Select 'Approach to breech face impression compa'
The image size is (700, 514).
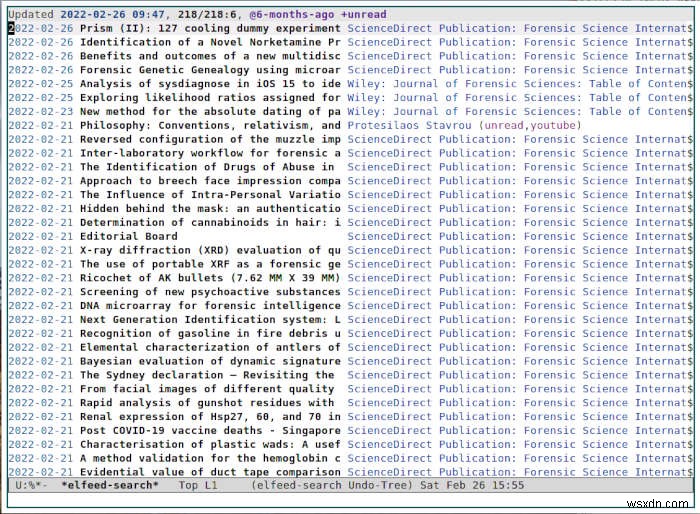[x=210, y=181]
